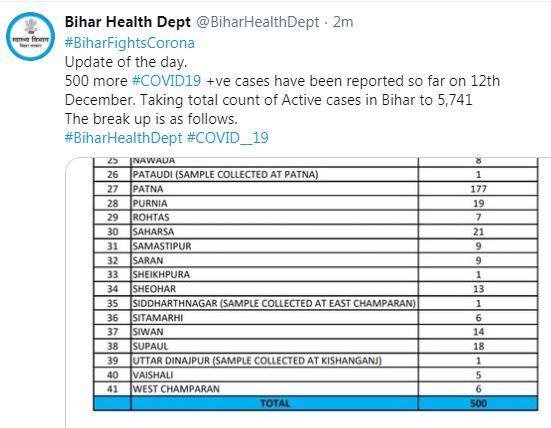Open the attached district table image

pyautogui.click(x=308, y=293)
